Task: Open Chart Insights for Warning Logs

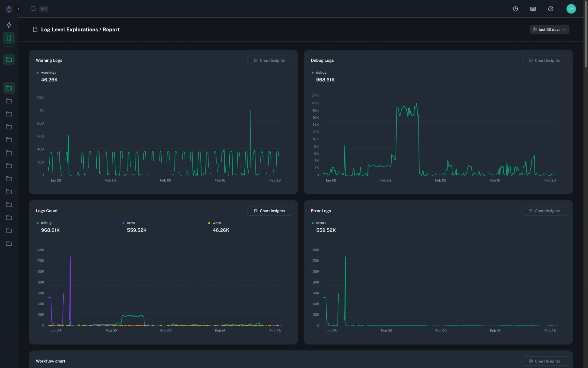Action: point(270,60)
